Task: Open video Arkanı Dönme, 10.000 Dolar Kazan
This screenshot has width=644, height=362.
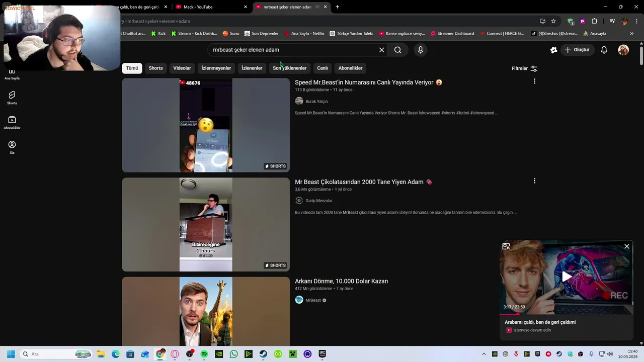Action: pyautogui.click(x=341, y=281)
